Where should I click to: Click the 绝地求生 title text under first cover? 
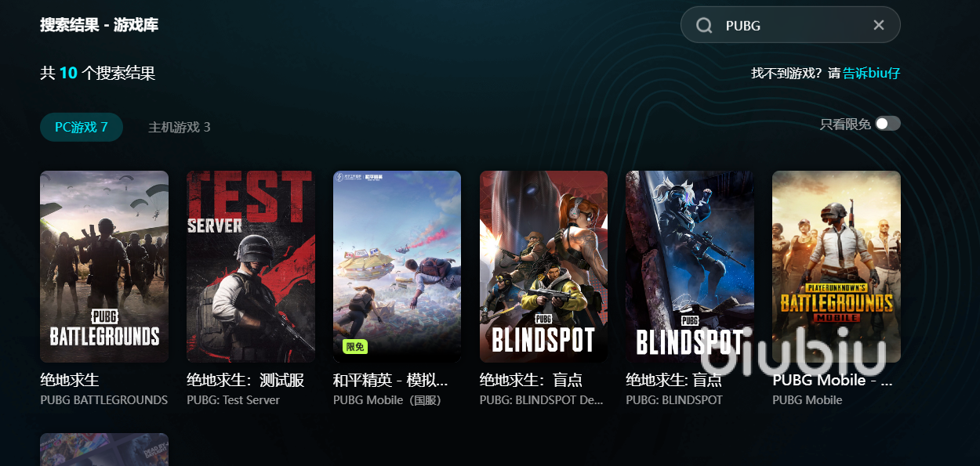coord(70,381)
